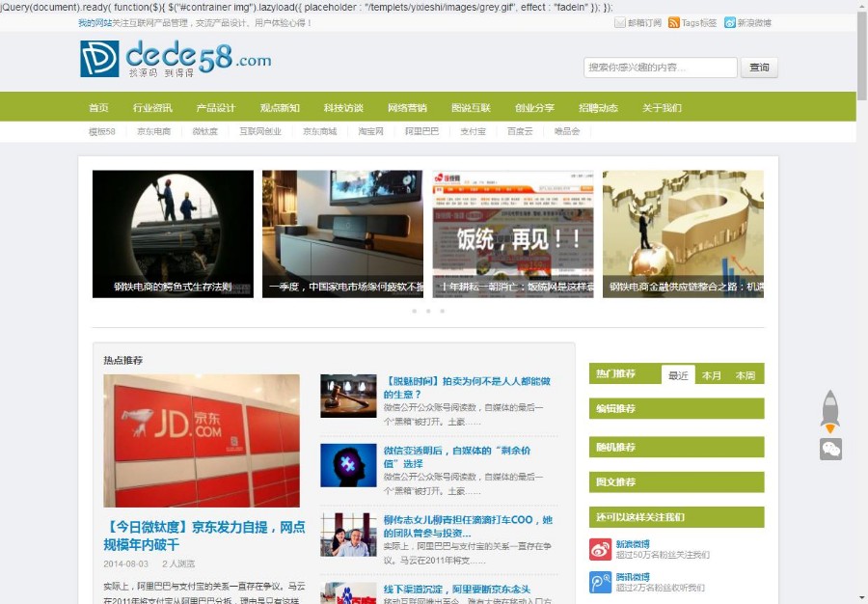The image size is (868, 604).
Task: Click the 微钛度 tag link
Action: click(x=204, y=131)
